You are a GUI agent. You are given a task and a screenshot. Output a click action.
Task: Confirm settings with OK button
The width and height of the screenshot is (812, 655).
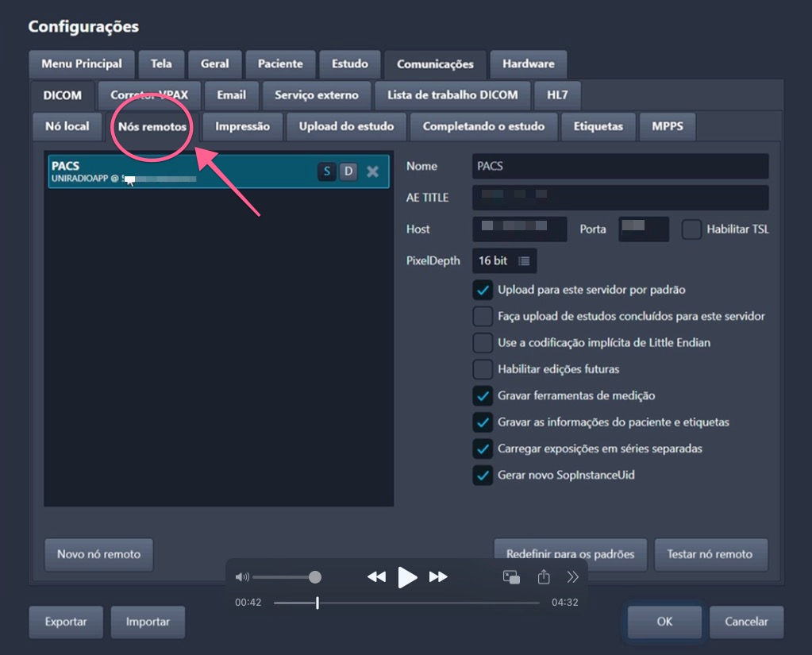(665, 622)
